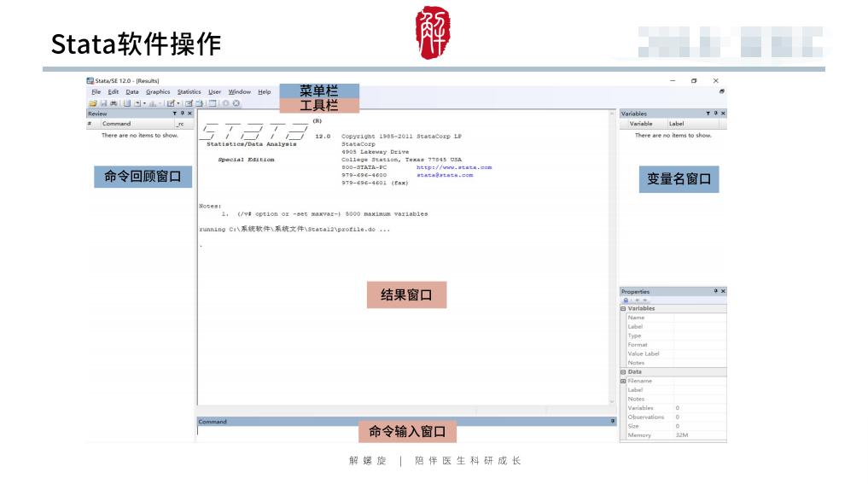The image size is (868, 484).
Task: Open the User menu
Action: tap(214, 92)
